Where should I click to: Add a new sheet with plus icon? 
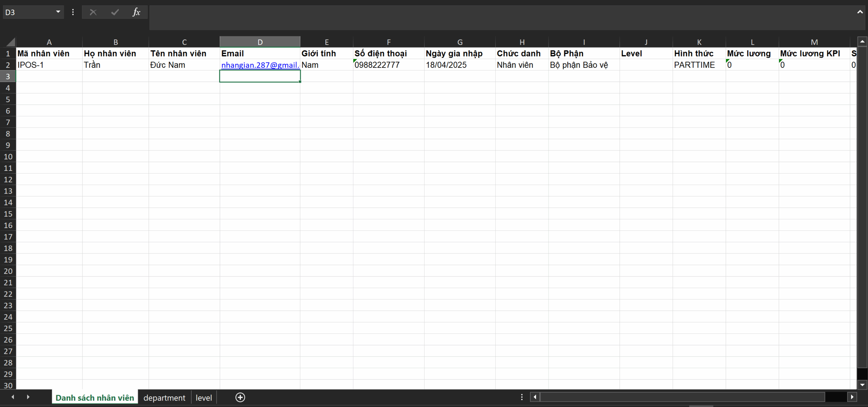point(240,398)
